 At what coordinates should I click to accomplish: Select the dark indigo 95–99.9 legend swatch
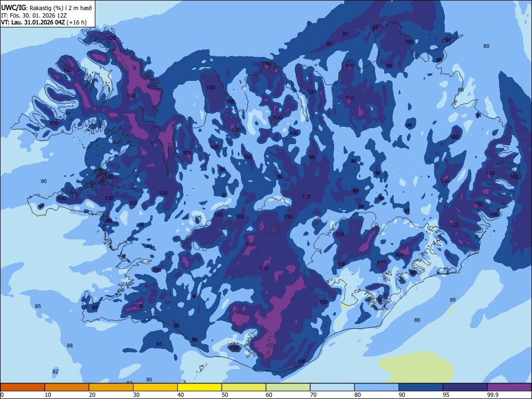point(465,387)
